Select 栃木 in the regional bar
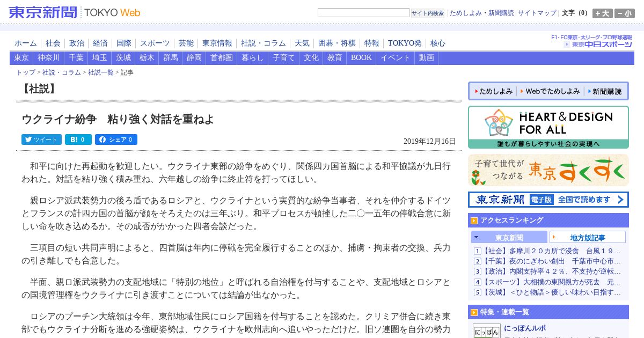The height and width of the screenshot is (338, 644). 147,58
